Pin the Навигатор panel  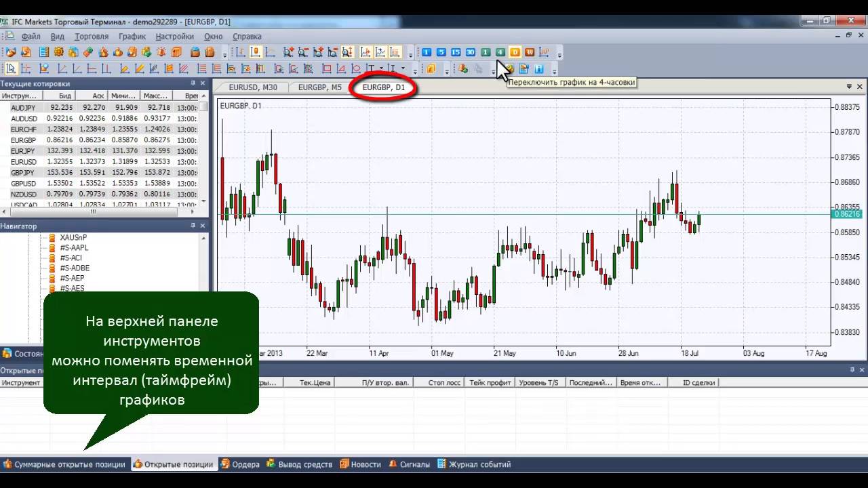[x=193, y=226]
